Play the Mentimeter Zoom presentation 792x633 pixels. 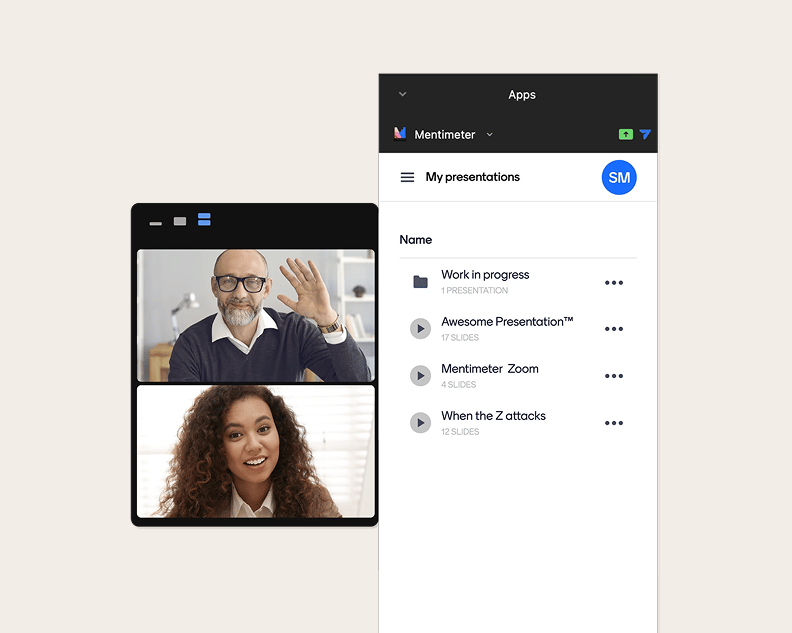click(420, 376)
